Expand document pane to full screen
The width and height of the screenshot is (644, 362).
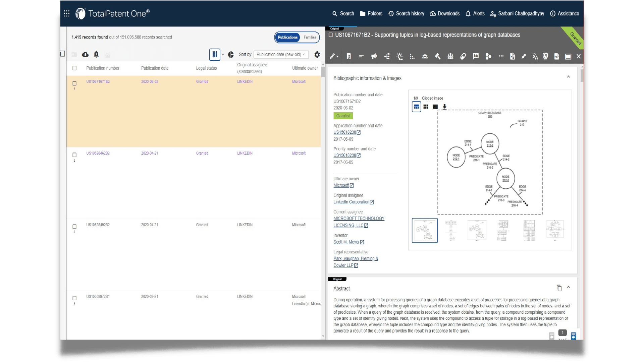point(568,57)
